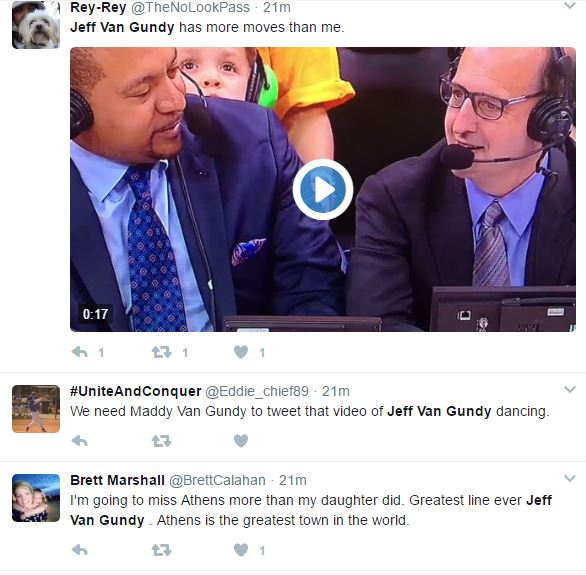Expand options chevron on #UniteAndConquer tweet
This screenshot has height=575, width=586.
pyautogui.click(x=570, y=390)
